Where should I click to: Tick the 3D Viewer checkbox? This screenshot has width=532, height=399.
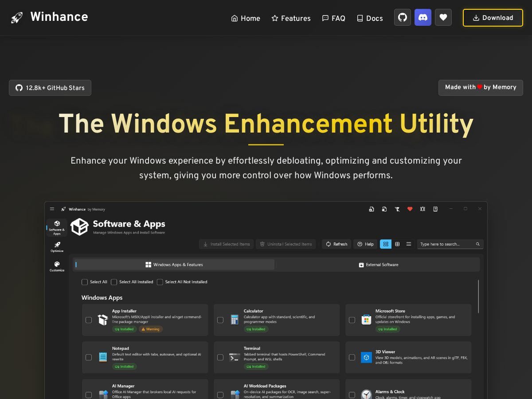click(352, 357)
